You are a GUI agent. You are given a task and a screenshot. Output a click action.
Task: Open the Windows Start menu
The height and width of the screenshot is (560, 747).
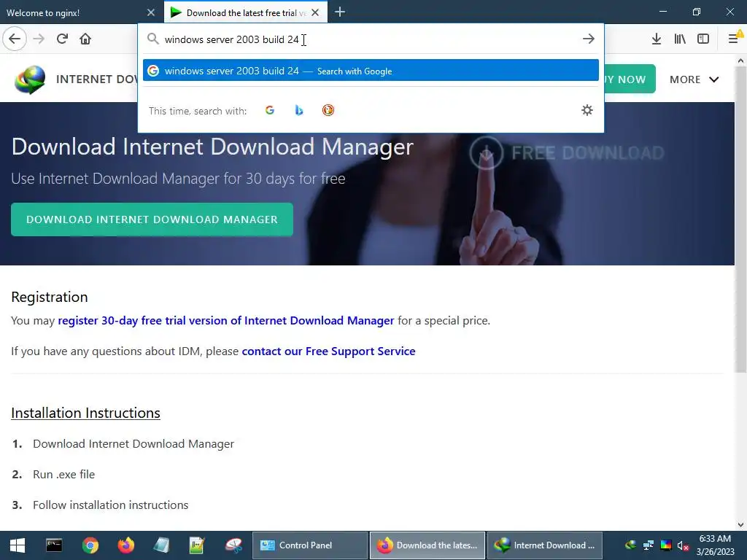pyautogui.click(x=18, y=545)
